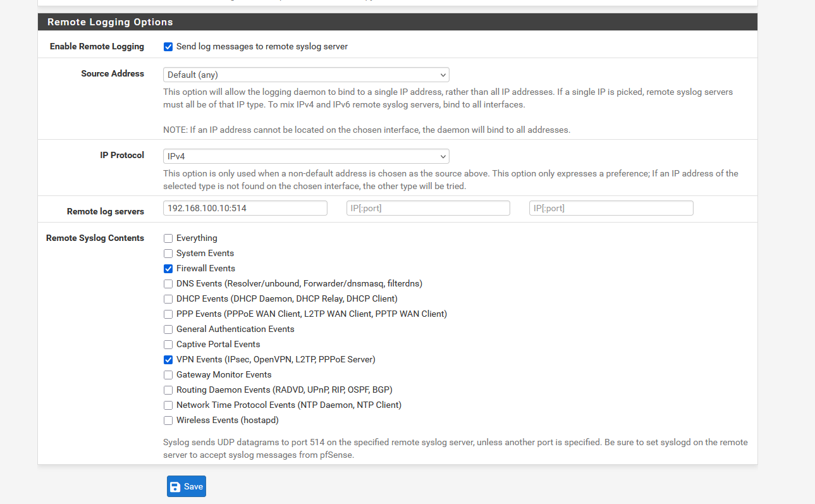This screenshot has width=815, height=504.
Task: Uncheck Send log messages to remote syslog server
Action: pos(168,47)
